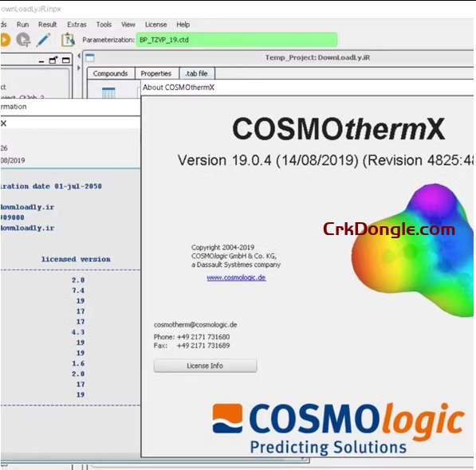The image size is (476, 470).
Task: Click the large COSMOthermX heading
Action: [x=339, y=129]
